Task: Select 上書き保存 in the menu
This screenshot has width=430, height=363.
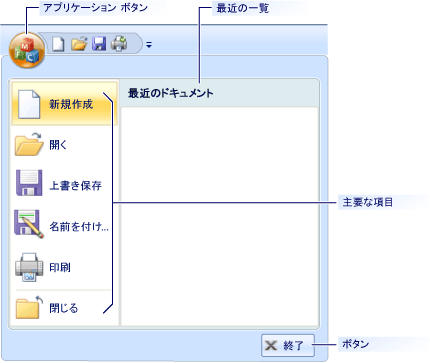Action: click(x=64, y=185)
